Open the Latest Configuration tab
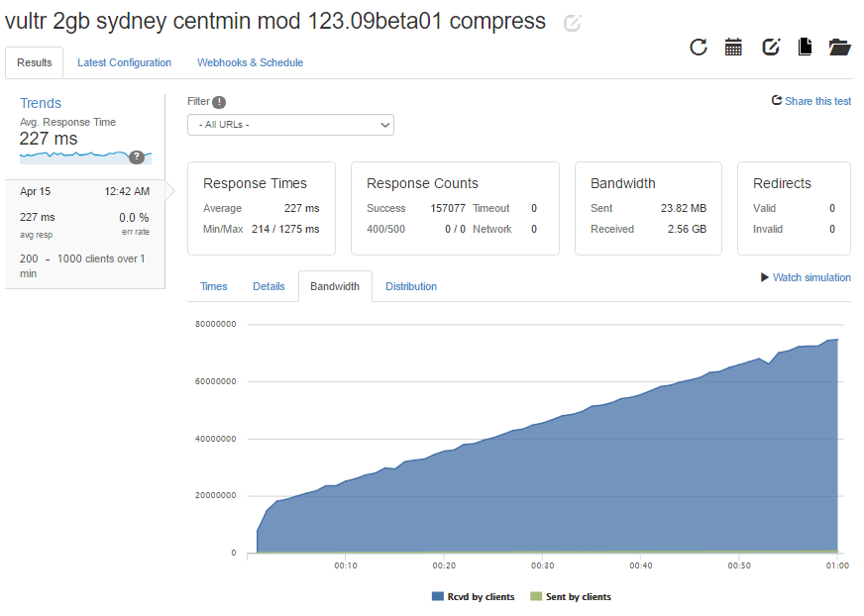 [124, 62]
